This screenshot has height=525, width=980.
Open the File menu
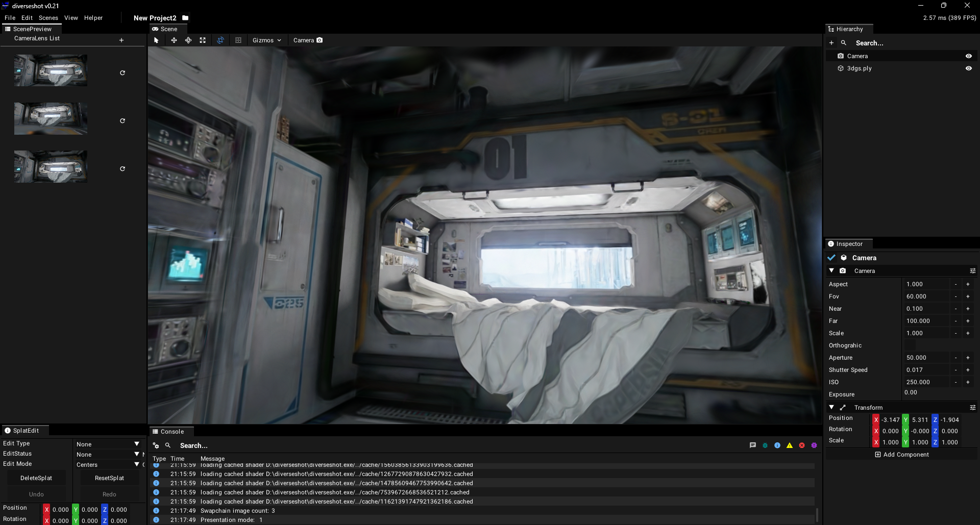pos(10,18)
